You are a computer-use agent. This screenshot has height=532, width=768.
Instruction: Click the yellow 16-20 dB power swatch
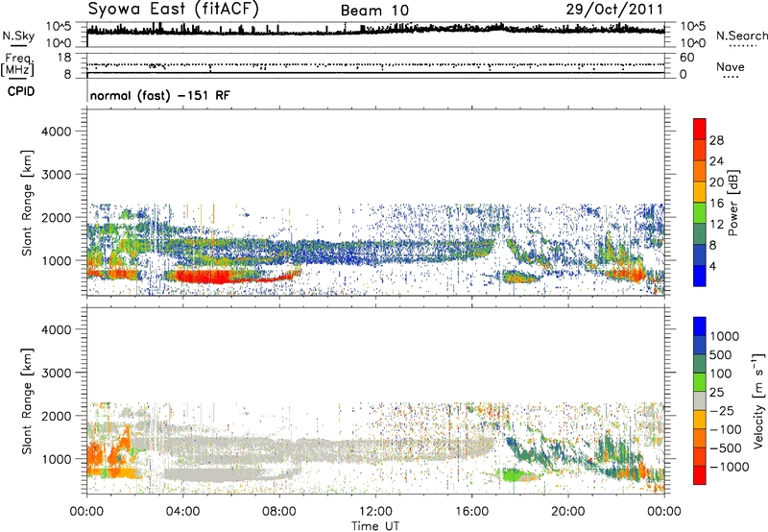pyautogui.click(x=700, y=192)
